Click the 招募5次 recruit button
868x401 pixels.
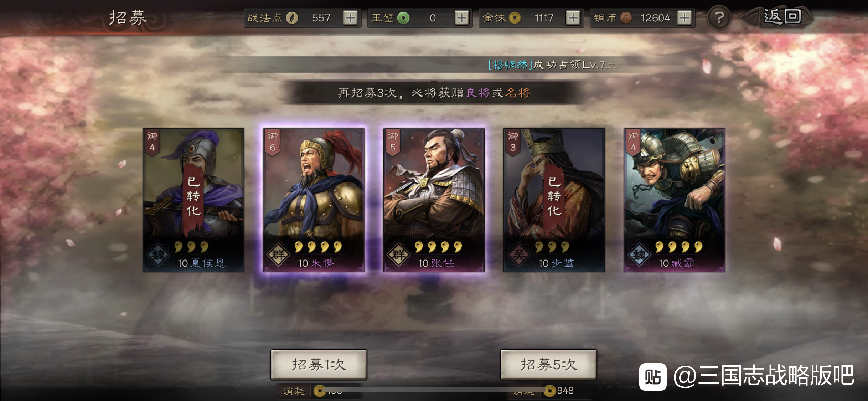[548, 364]
